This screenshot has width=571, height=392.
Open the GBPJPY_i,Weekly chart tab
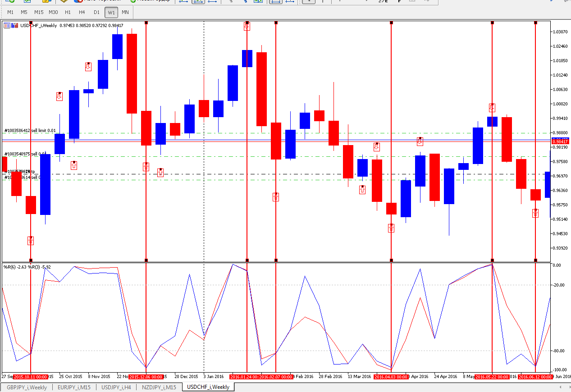(x=27, y=387)
